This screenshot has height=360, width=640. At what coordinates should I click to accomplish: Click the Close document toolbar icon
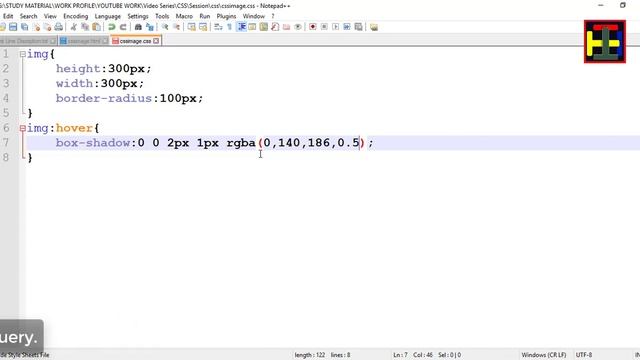tap(36, 27)
